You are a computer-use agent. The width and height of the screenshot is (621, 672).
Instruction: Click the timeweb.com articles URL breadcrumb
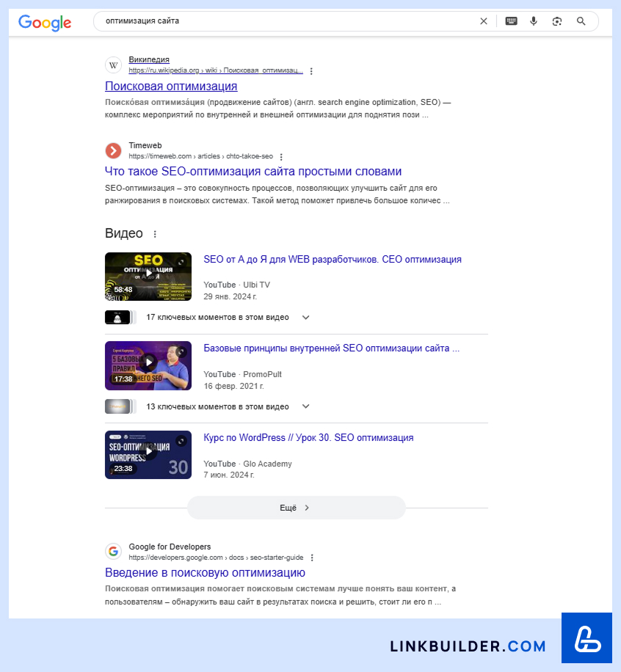coord(200,156)
